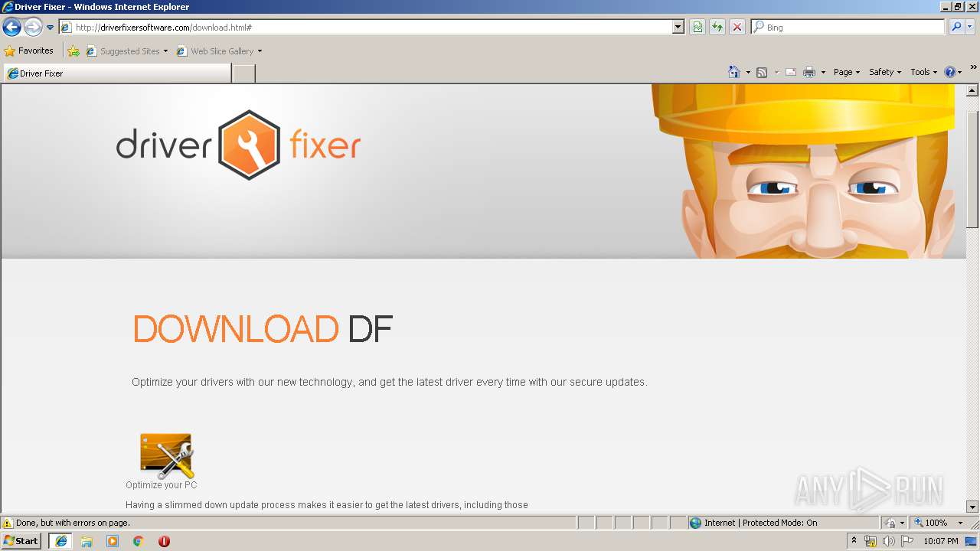Viewport: 980px width, 551px height.
Task: Expand the Home button dropdown arrow
Action: coord(748,72)
